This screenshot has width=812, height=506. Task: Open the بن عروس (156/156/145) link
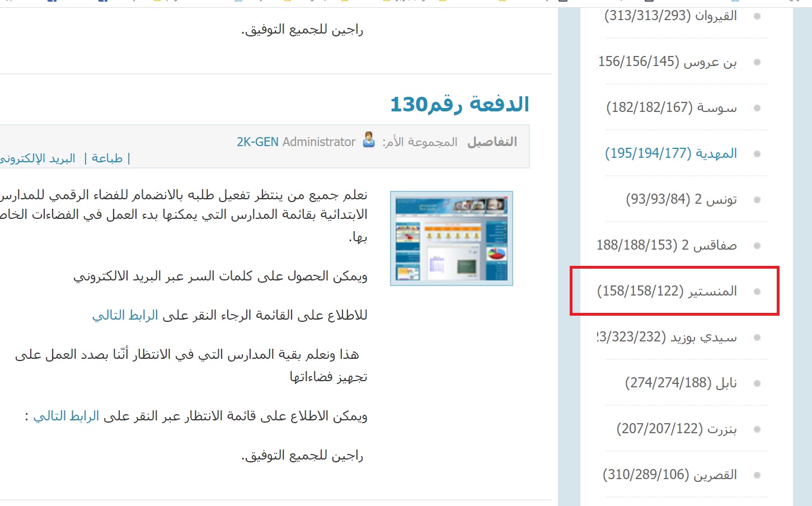[x=667, y=62]
